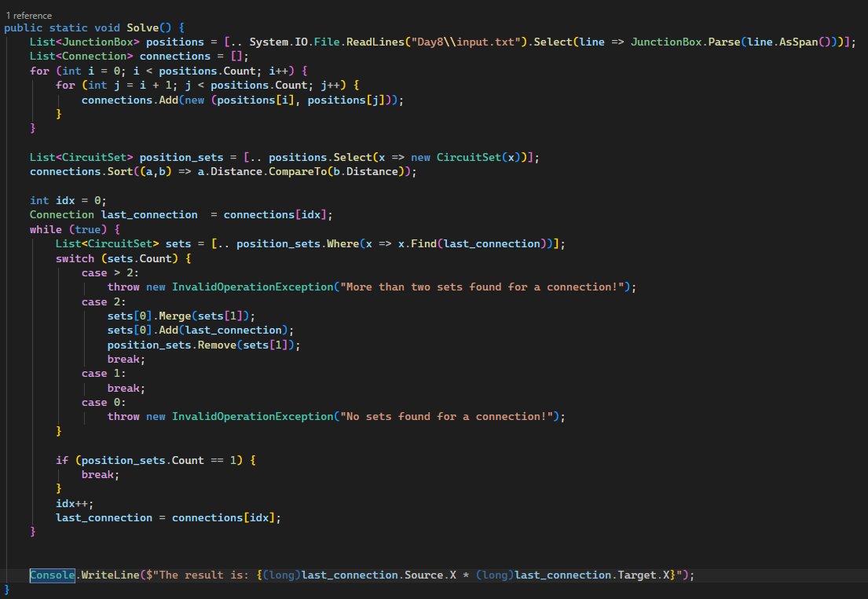
Task: Click "for" of the outer int i loop
Action: [39, 71]
